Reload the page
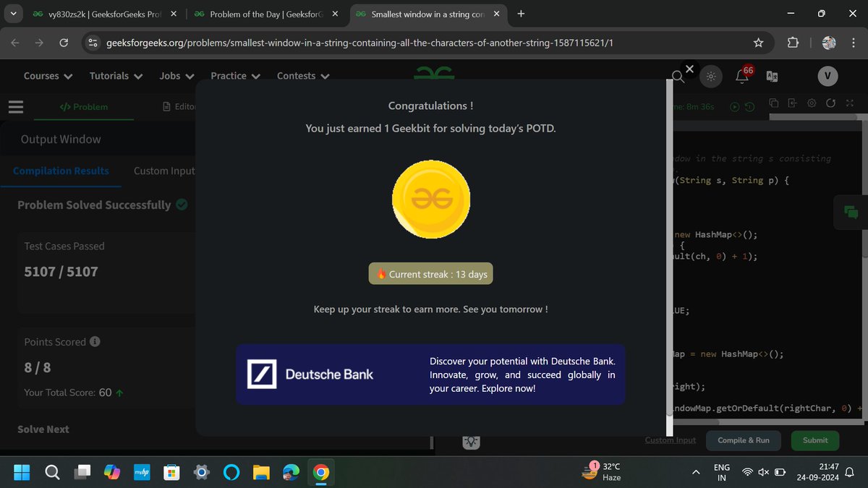This screenshot has width=868, height=488. pos(64,43)
